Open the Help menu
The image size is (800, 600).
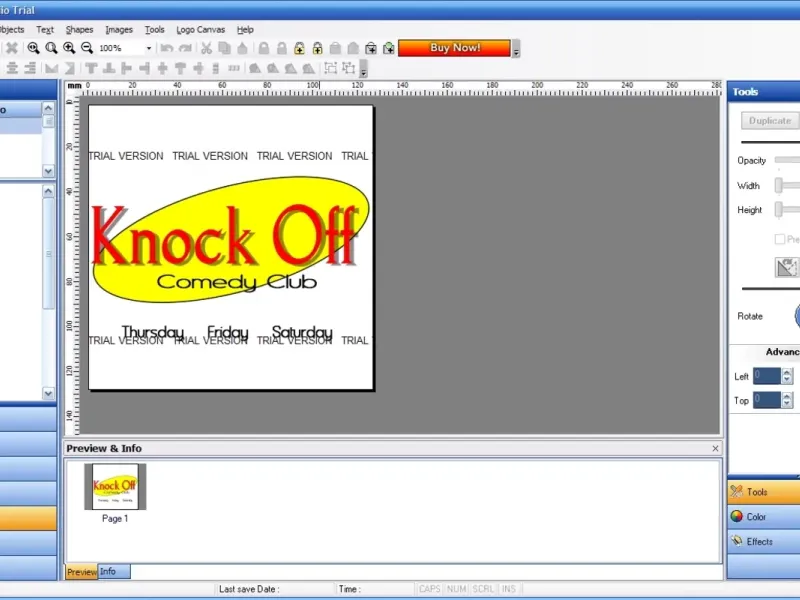click(245, 30)
